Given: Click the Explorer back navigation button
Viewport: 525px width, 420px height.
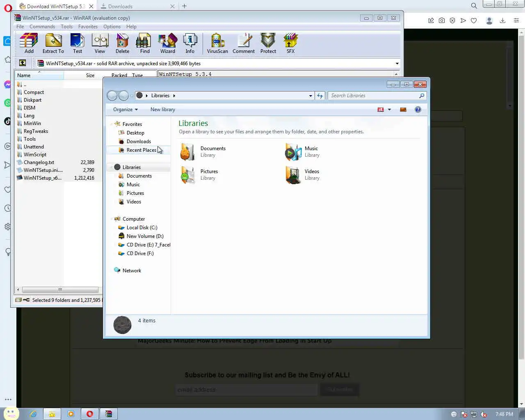Looking at the screenshot, I should tap(112, 96).
